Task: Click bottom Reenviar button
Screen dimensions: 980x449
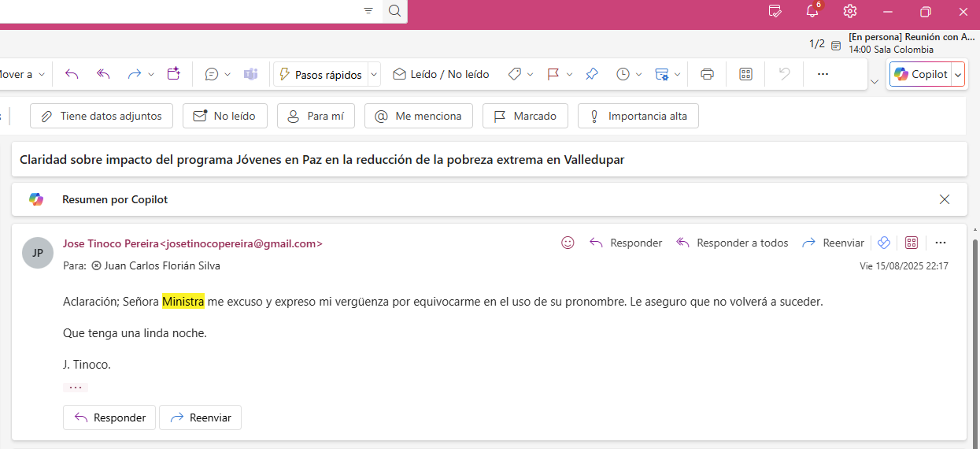Action: (200, 417)
